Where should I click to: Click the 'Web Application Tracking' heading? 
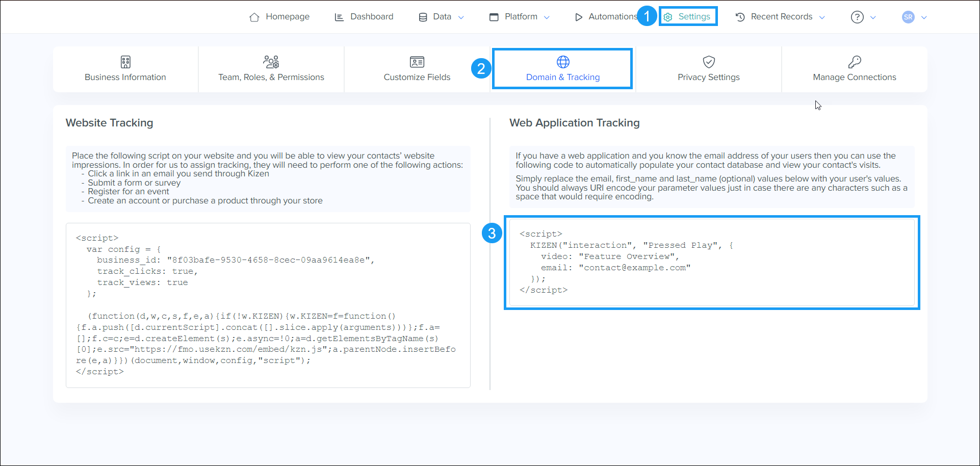575,123
